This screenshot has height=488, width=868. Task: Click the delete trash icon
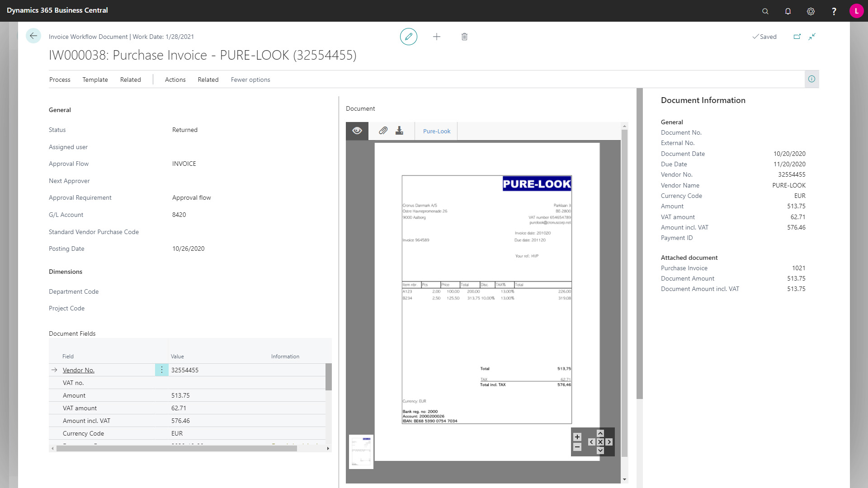(x=464, y=36)
